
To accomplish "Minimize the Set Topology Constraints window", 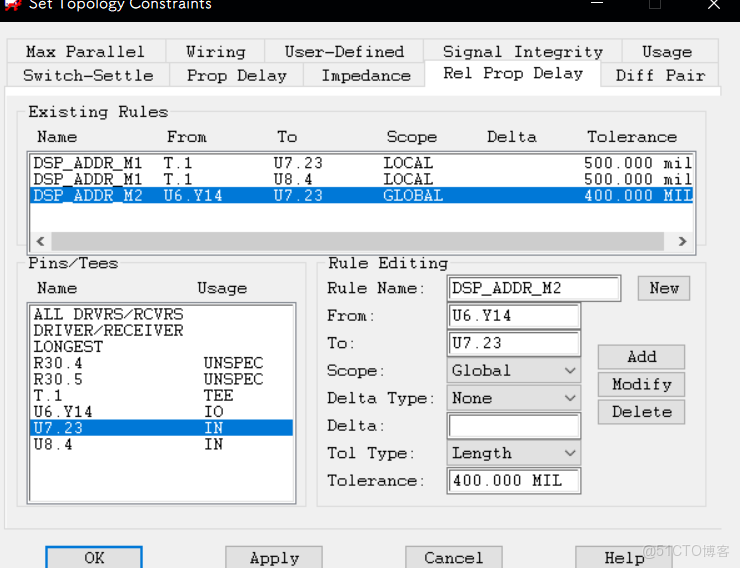I will pos(597,4).
